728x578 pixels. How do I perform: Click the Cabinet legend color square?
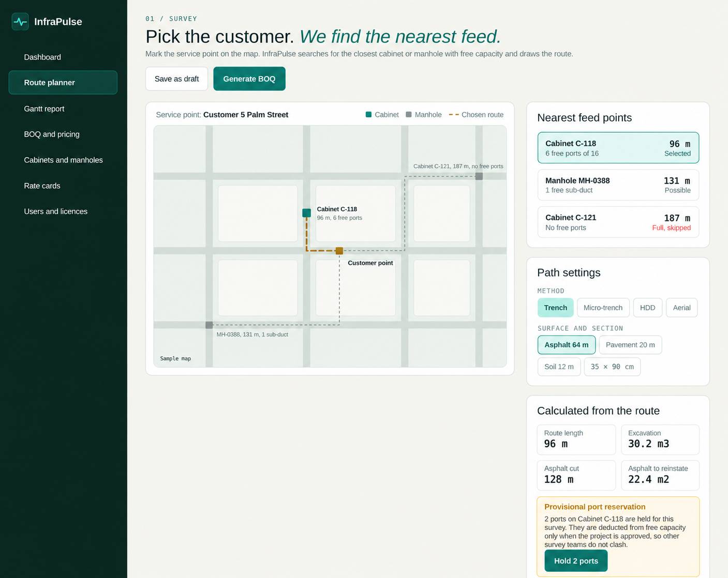click(x=369, y=115)
